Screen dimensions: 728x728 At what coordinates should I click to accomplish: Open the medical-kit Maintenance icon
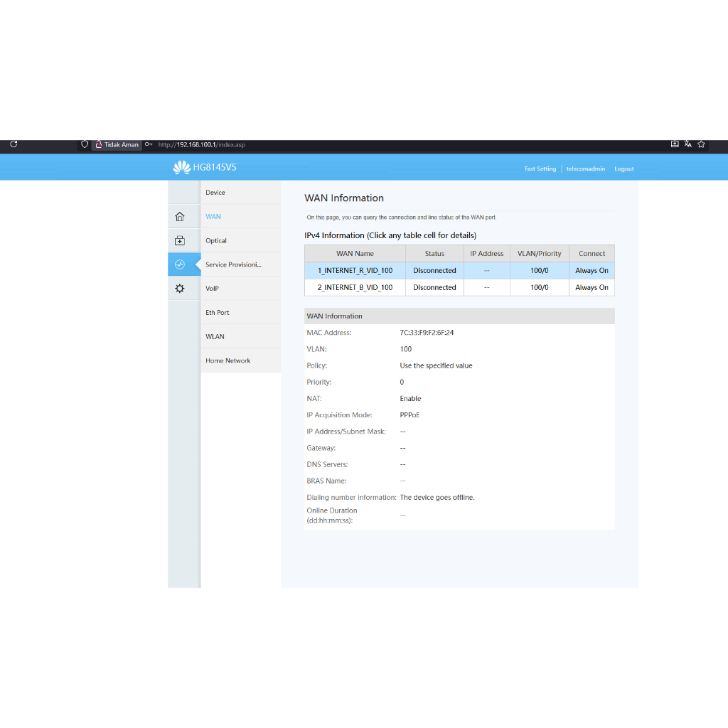pyautogui.click(x=180, y=241)
